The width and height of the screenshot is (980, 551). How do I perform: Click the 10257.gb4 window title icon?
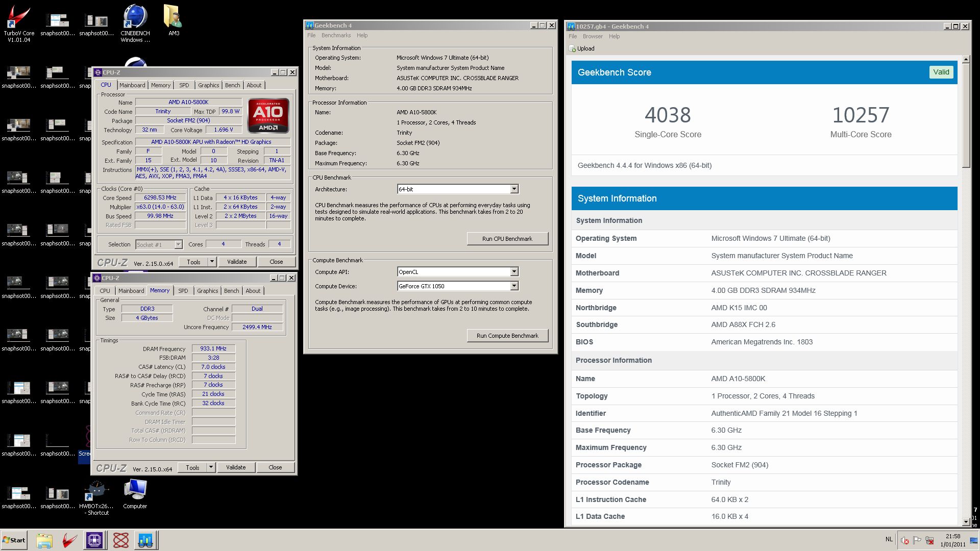pyautogui.click(x=571, y=27)
